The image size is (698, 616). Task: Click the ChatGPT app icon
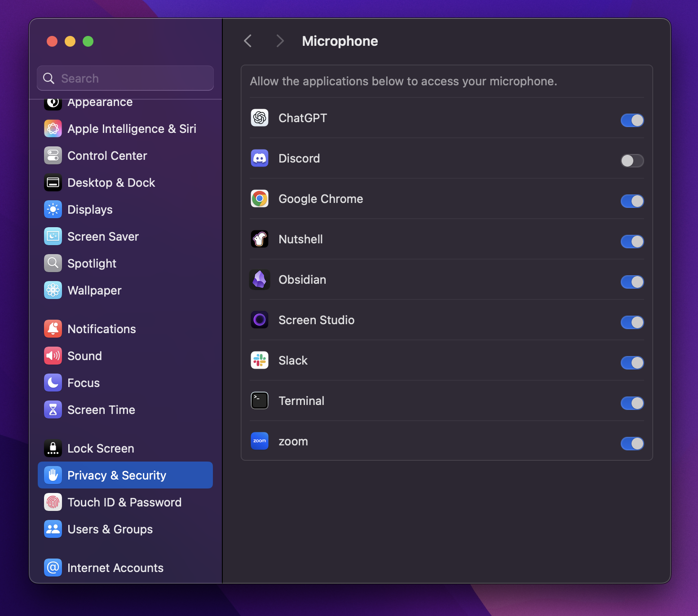260,118
